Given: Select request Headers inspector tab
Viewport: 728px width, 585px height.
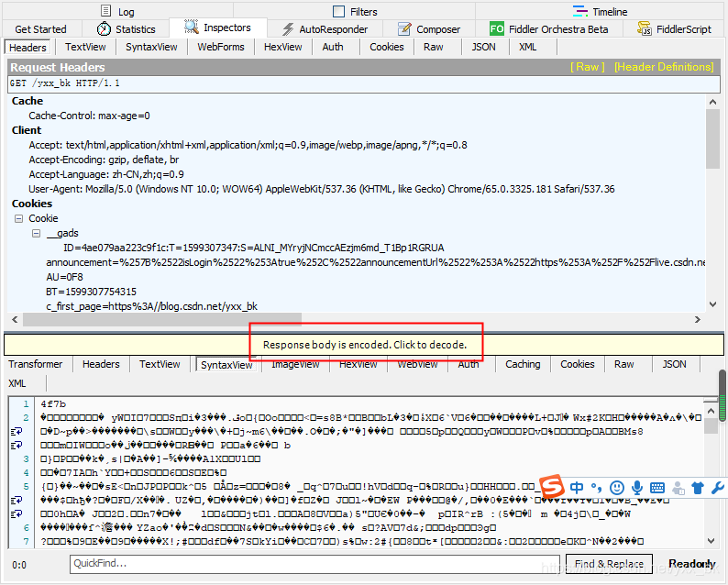Looking at the screenshot, I should (x=28, y=48).
